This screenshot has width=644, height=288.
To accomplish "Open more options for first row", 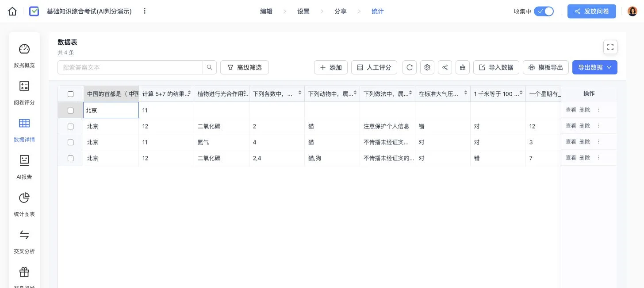I will click(x=598, y=110).
